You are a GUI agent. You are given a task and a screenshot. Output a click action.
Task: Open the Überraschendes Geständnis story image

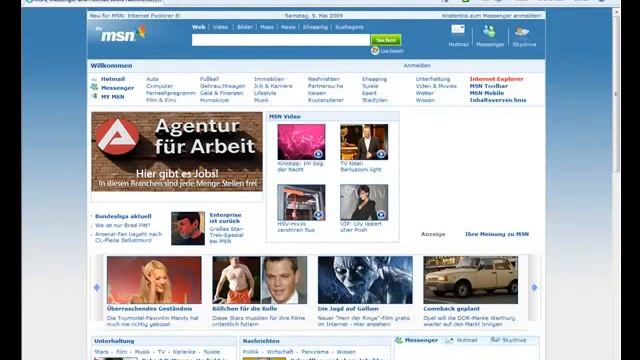point(154,280)
